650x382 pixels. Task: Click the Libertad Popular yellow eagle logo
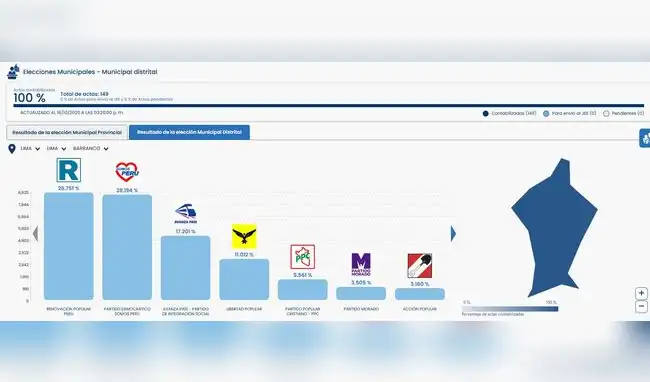tap(244, 237)
